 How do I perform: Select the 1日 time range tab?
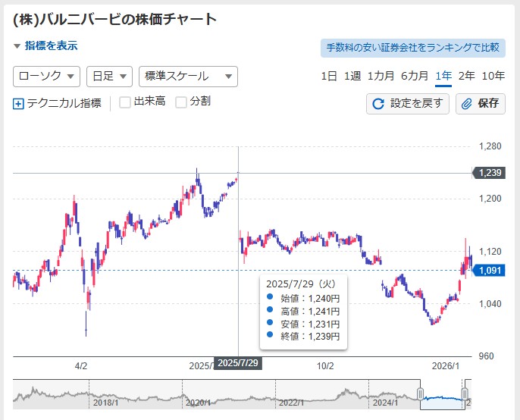[329, 76]
